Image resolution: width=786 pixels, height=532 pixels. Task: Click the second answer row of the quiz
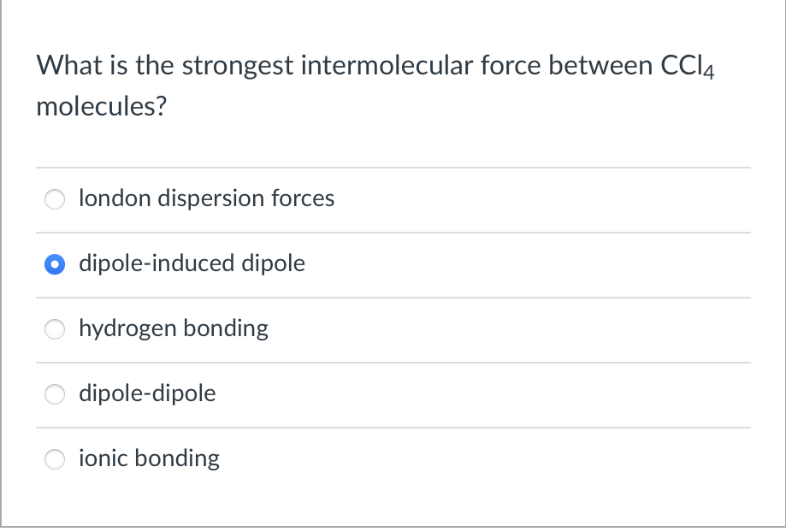(x=393, y=264)
